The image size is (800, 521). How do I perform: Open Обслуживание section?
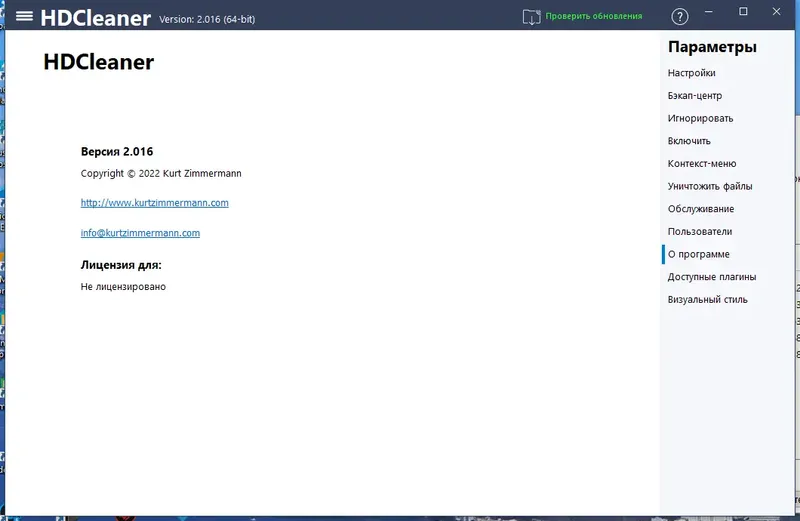tap(701, 209)
